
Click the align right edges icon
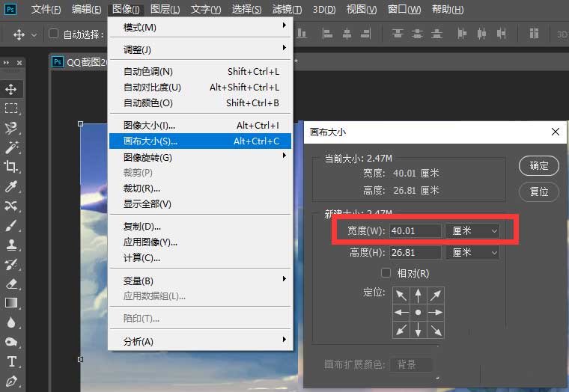pyautogui.click(x=366, y=34)
